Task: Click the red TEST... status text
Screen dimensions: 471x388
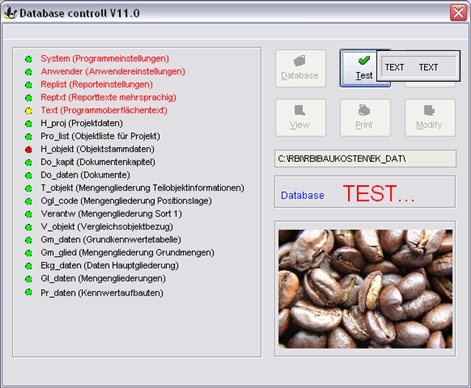Action: (379, 194)
